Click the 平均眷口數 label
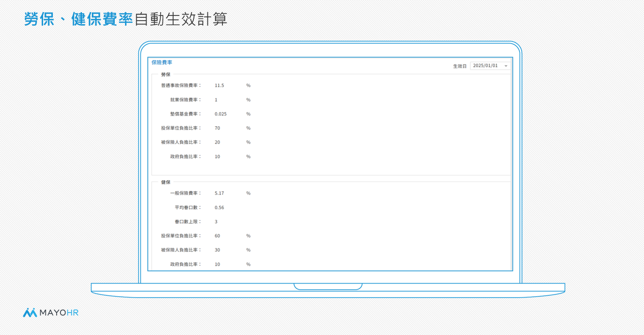This screenshot has height=335, width=644. click(188, 208)
